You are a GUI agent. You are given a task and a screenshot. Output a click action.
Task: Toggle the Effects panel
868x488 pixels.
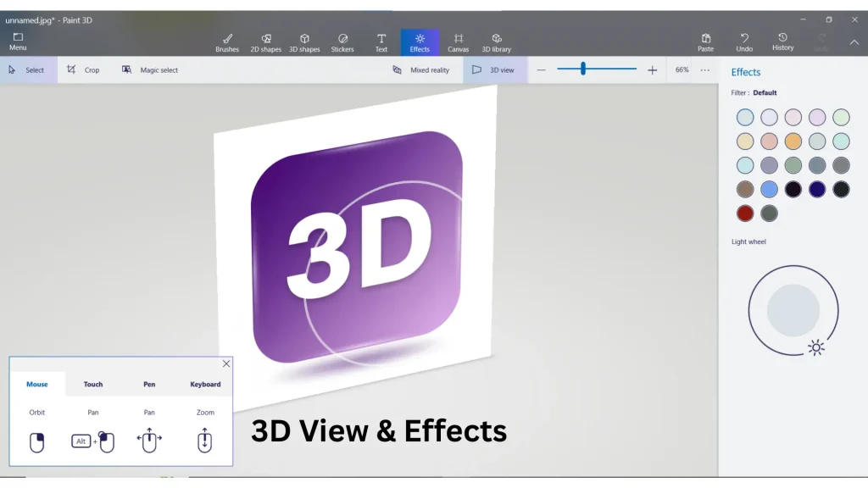click(420, 41)
